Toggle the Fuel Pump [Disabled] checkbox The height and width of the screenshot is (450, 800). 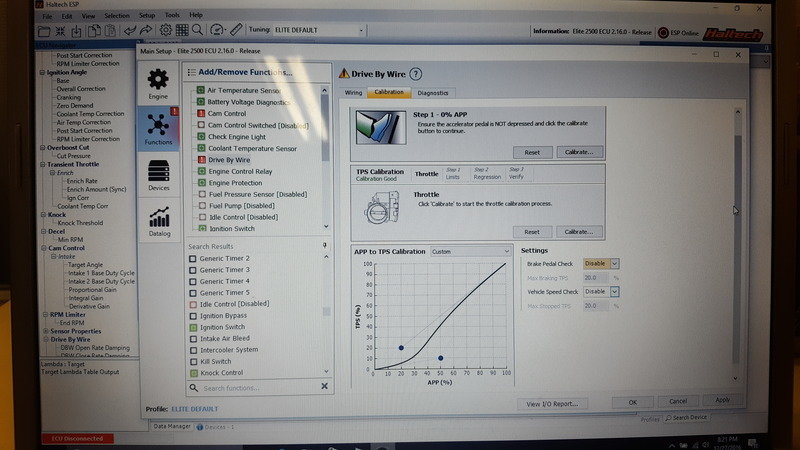(202, 206)
